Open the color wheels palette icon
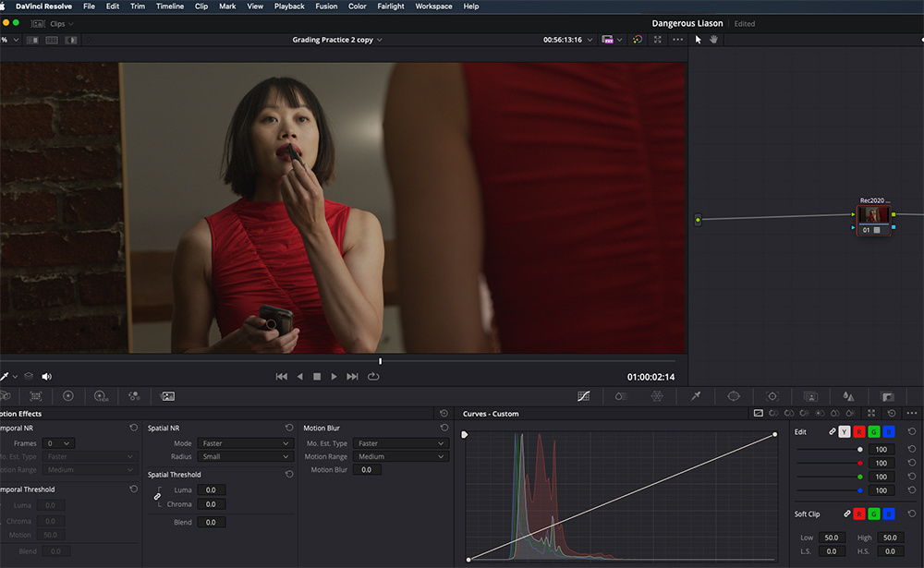 [68, 396]
